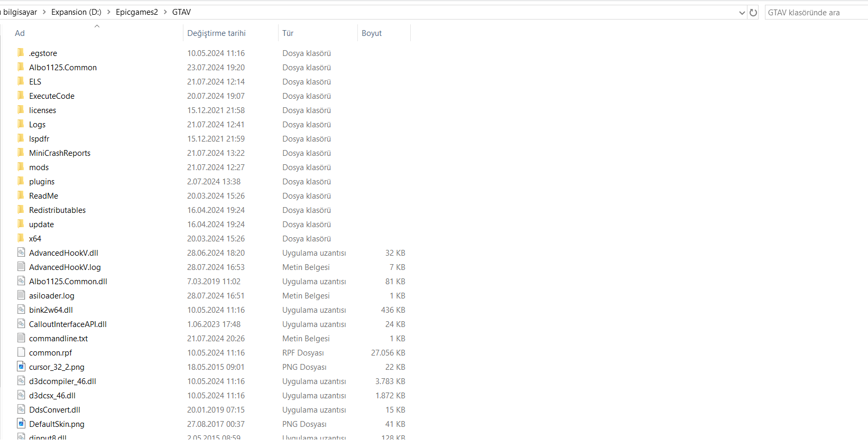
Task: Click the AdvancedHookV.log text file icon
Action: (21, 266)
